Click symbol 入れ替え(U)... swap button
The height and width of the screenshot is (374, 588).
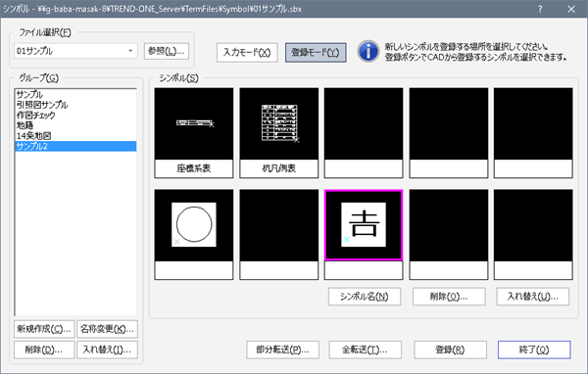533,297
